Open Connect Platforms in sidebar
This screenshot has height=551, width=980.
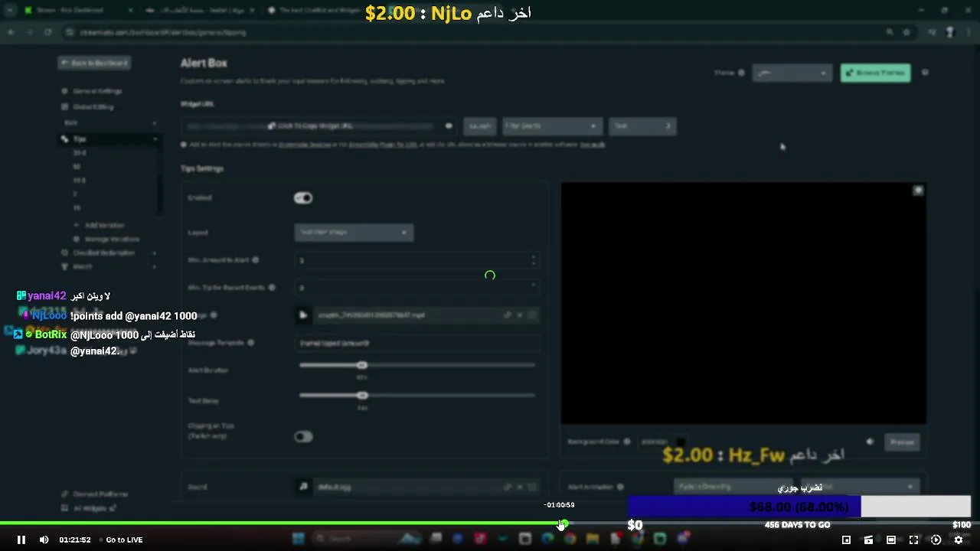[95, 494]
